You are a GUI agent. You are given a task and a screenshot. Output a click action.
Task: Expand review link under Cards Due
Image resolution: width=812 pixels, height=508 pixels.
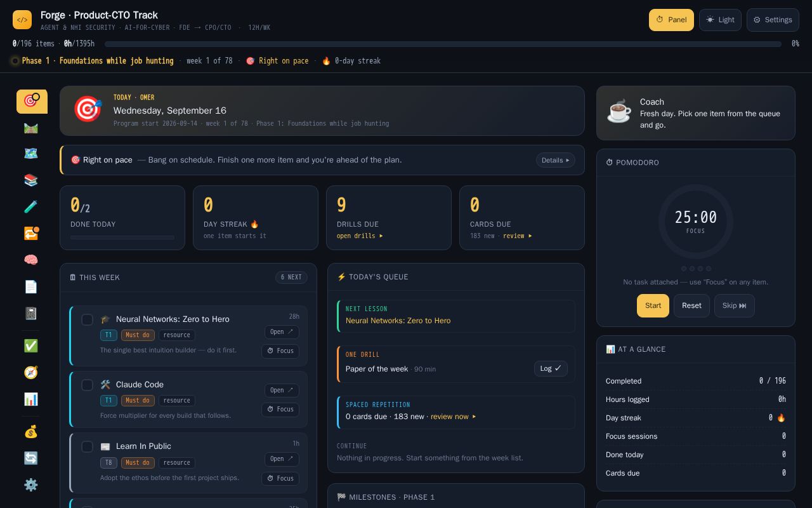pyautogui.click(x=517, y=236)
